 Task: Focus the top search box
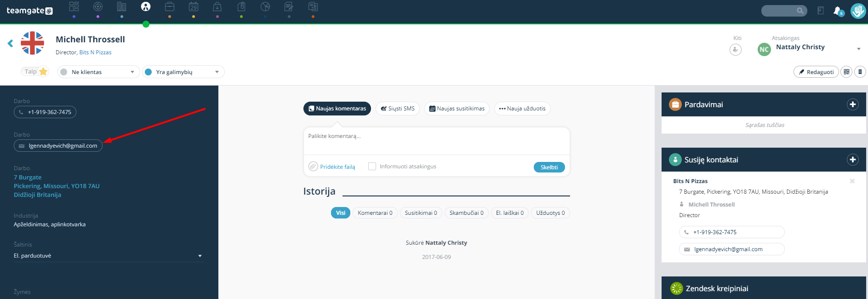[x=784, y=11]
